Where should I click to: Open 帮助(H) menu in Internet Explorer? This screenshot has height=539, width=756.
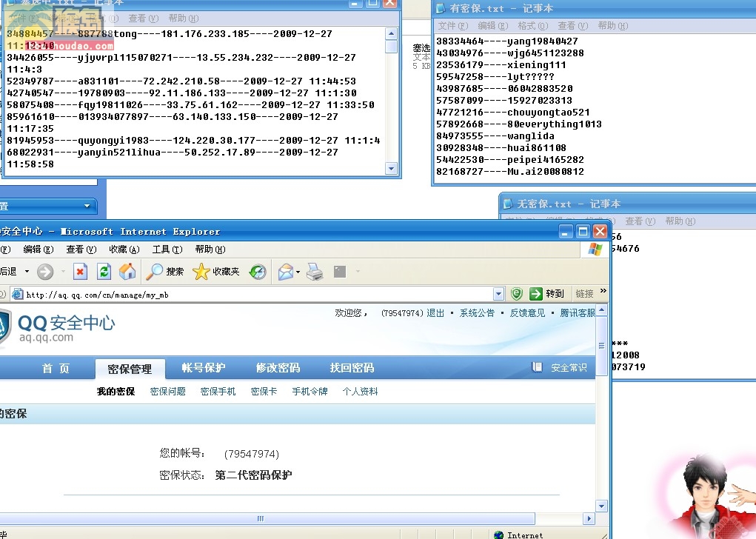(x=210, y=250)
